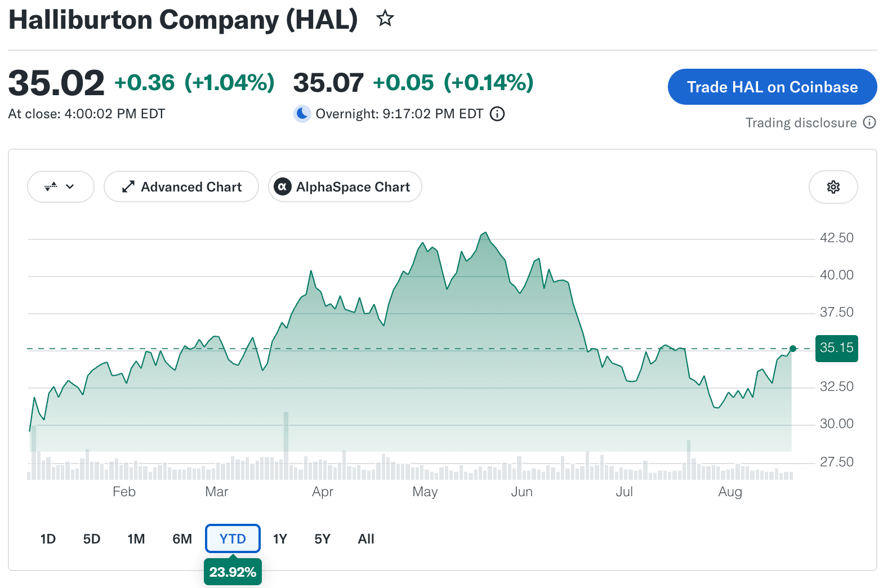Click the overnight moon icon
The width and height of the screenshot is (883, 588).
tap(302, 114)
